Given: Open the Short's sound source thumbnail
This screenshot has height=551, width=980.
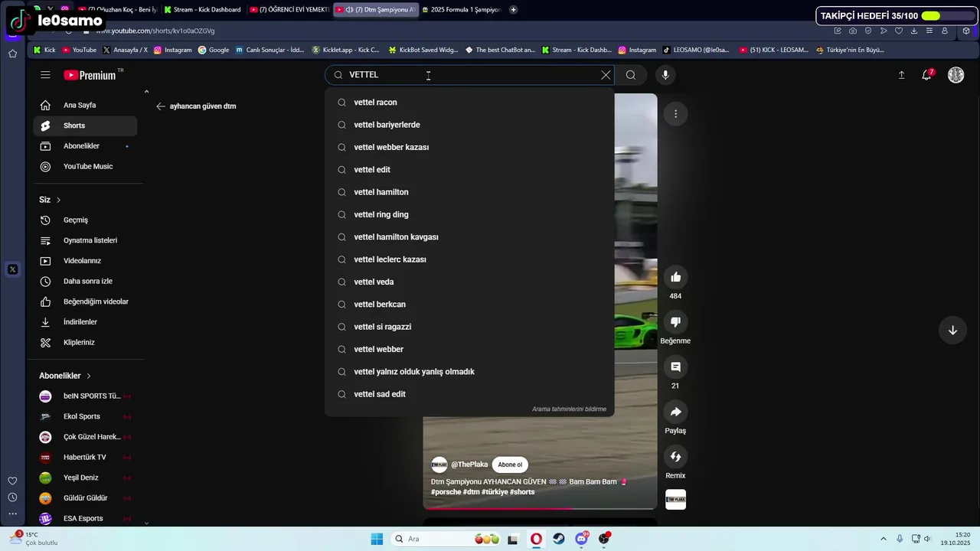Looking at the screenshot, I should coord(675,500).
